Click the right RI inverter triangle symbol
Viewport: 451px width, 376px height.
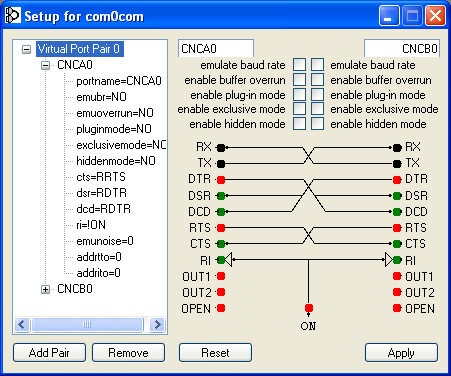(389, 260)
